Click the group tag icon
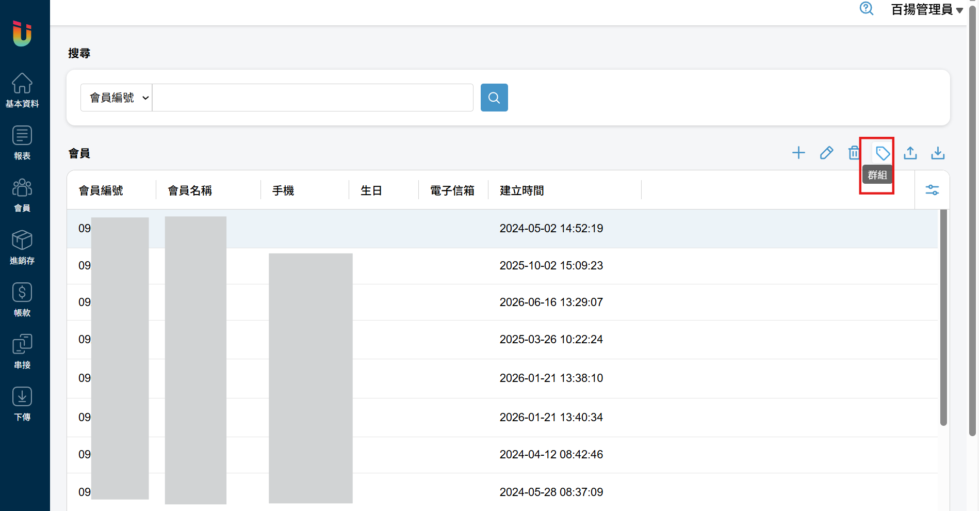This screenshot has width=980, height=511. tap(883, 153)
